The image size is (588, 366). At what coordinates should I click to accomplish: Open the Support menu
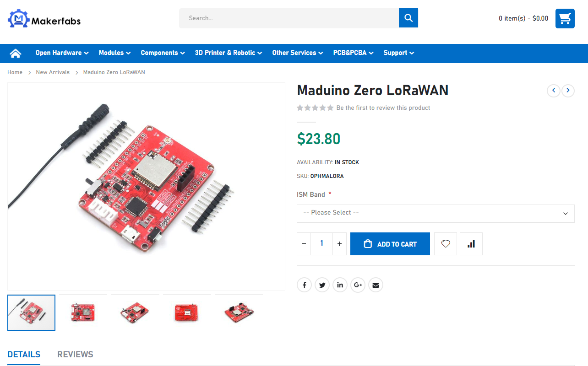(x=399, y=53)
